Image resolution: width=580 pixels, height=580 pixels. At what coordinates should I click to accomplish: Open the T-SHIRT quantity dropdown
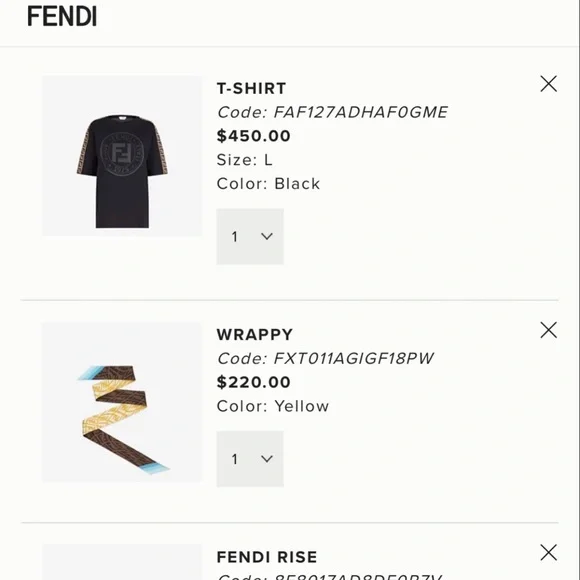250,237
